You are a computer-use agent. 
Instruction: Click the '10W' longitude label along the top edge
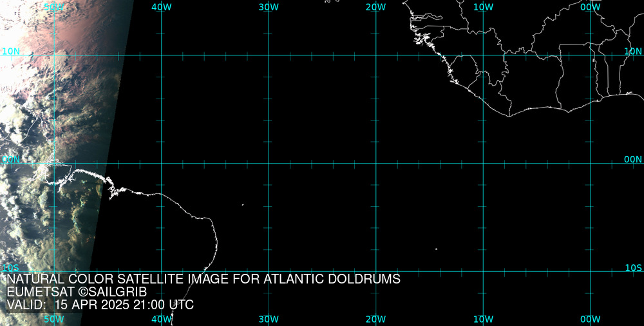484,7
